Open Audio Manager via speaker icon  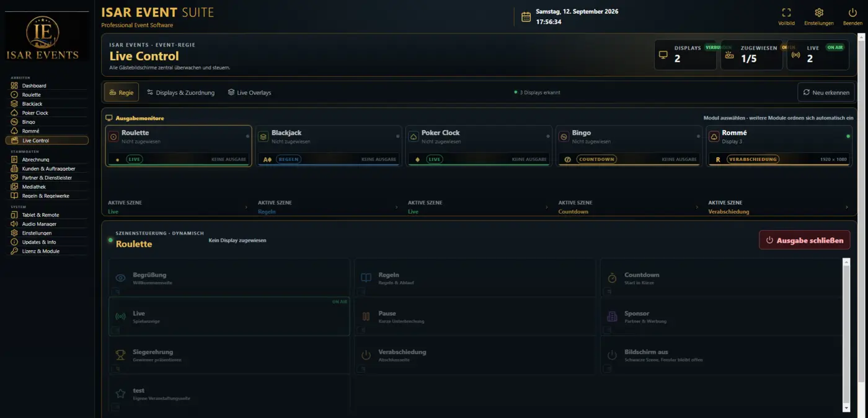click(x=14, y=224)
